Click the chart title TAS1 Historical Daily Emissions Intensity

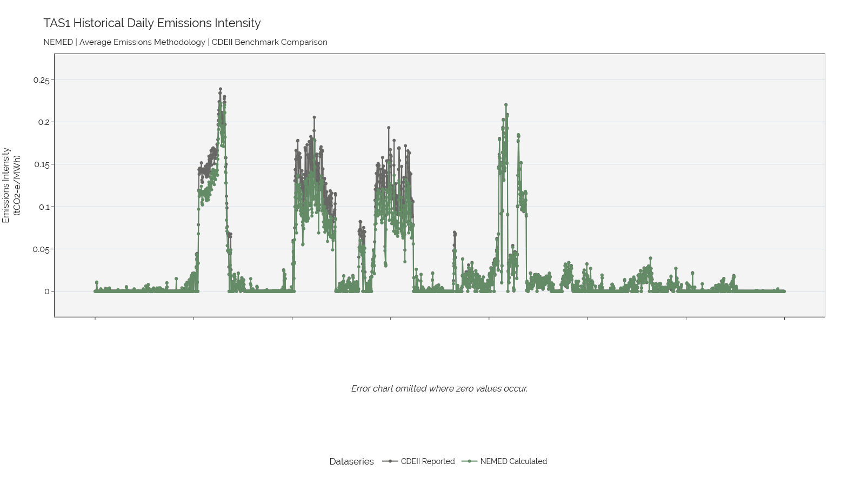pos(152,23)
